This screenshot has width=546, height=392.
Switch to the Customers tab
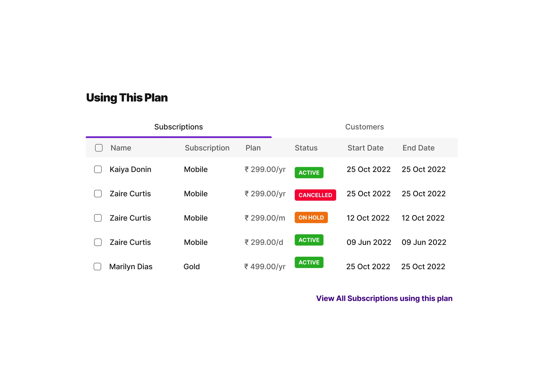364,127
